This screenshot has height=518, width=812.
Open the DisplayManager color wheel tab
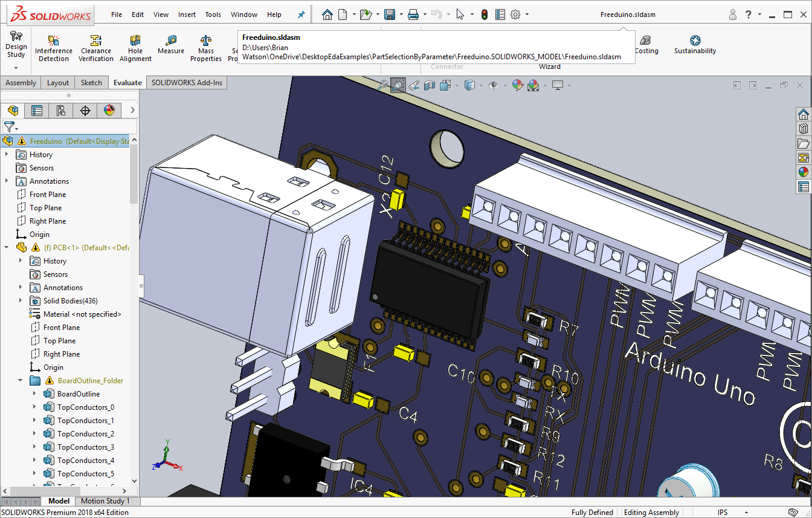tap(109, 111)
